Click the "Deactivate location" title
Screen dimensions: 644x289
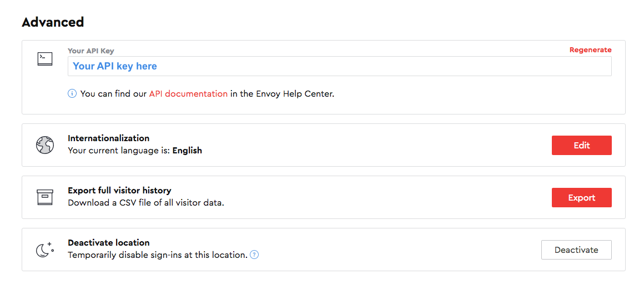point(109,243)
